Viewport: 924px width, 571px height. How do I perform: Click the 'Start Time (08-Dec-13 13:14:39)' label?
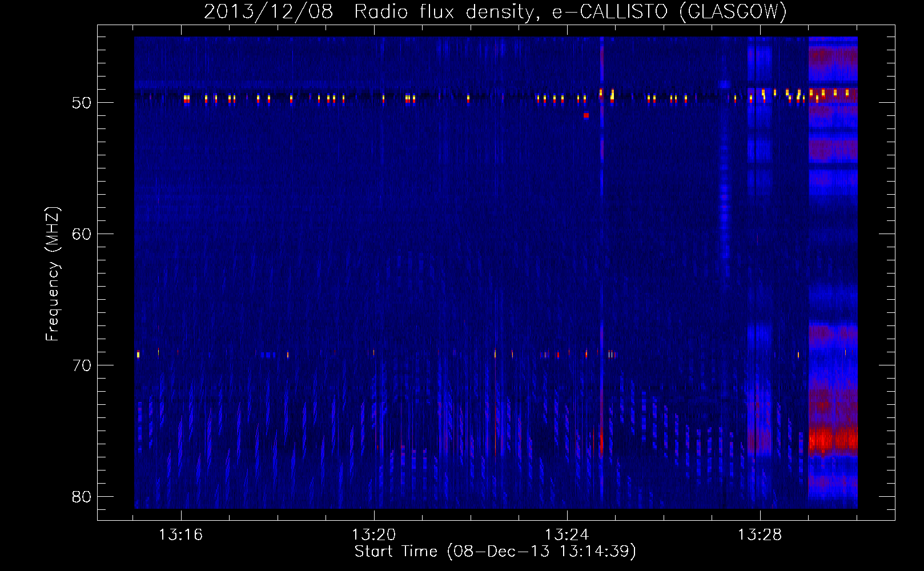coord(495,552)
